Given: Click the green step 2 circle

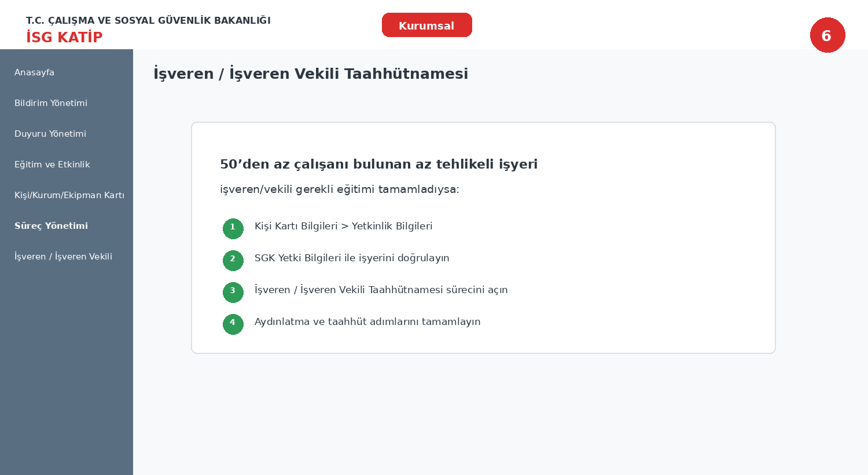Looking at the screenshot, I should (x=233, y=261).
